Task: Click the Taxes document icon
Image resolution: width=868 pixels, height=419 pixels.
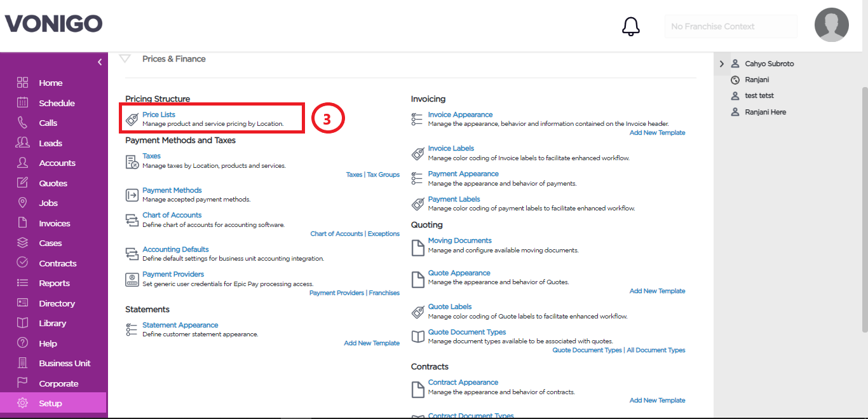Action: 132,161
